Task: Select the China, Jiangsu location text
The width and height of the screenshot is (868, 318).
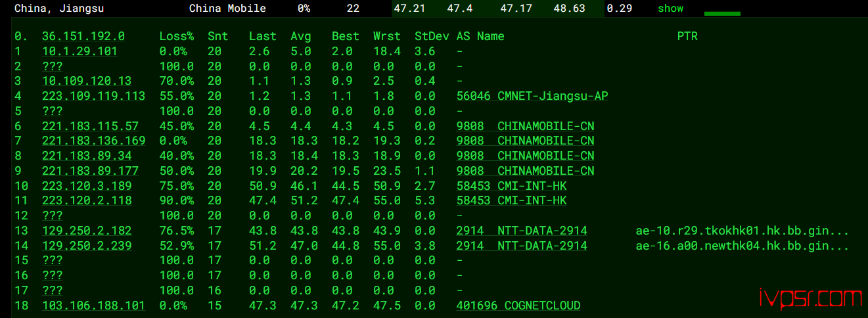Action: [59, 9]
